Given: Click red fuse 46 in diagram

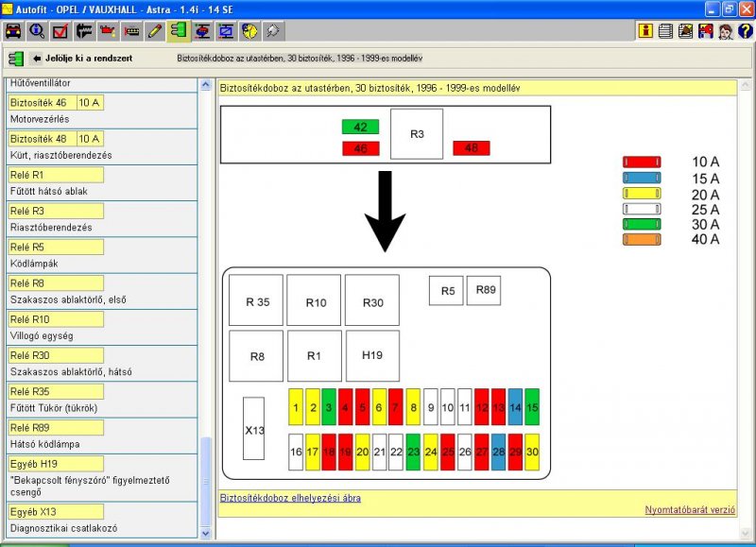Looking at the screenshot, I should click(x=361, y=148).
